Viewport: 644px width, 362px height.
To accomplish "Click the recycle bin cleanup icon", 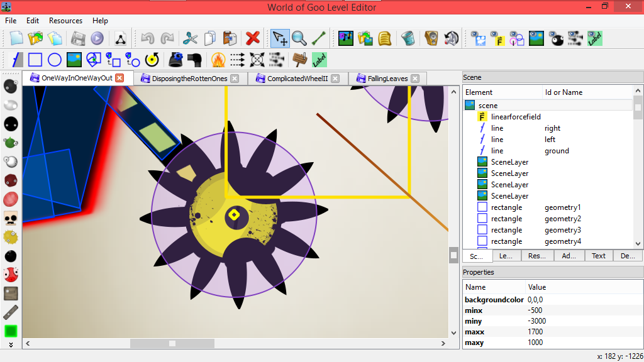I will click(408, 38).
